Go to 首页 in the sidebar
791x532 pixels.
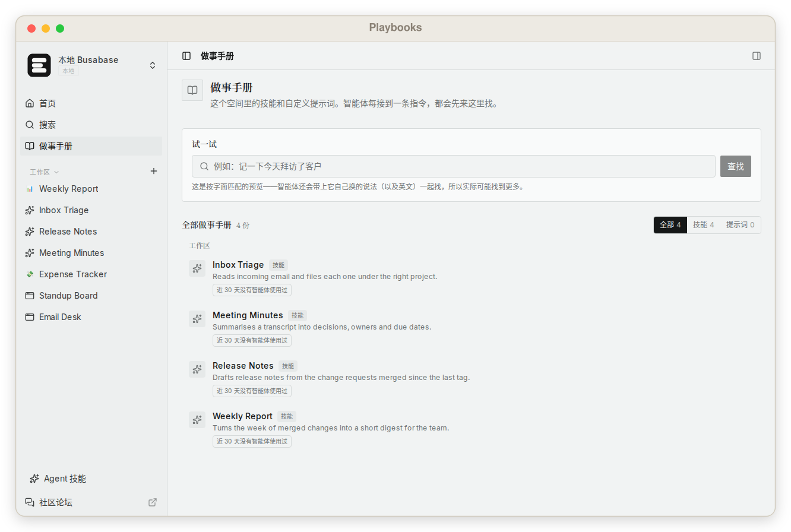click(x=91, y=103)
